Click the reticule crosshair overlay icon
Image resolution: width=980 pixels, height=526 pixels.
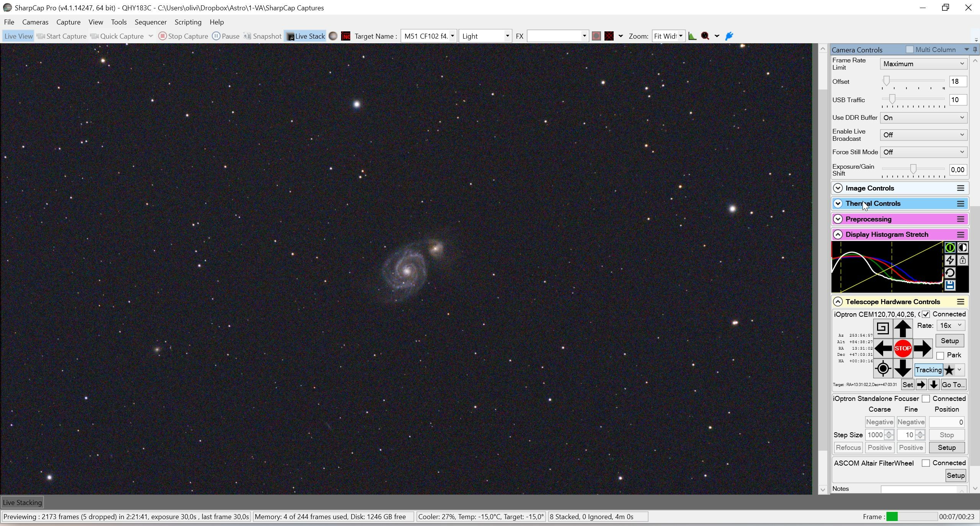coord(609,36)
